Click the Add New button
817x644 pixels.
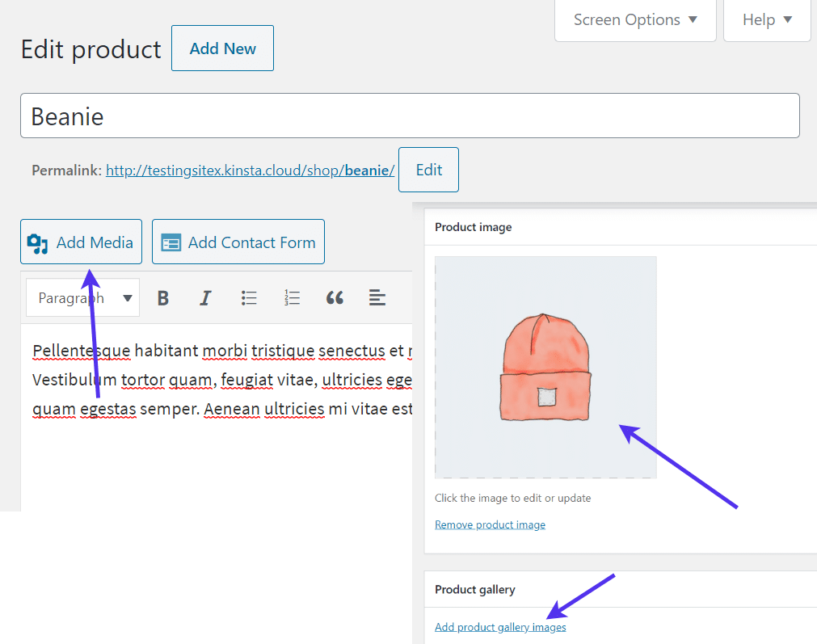pos(222,48)
